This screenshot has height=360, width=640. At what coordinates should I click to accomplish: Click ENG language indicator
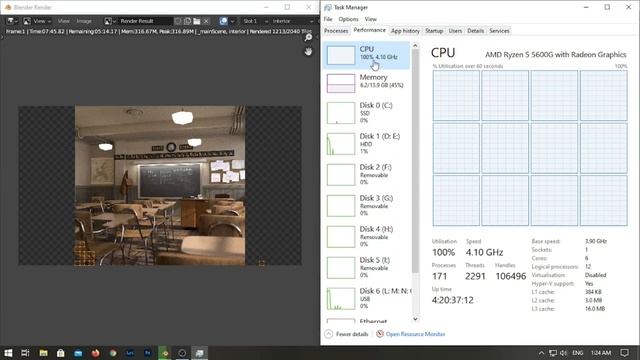click(x=578, y=353)
